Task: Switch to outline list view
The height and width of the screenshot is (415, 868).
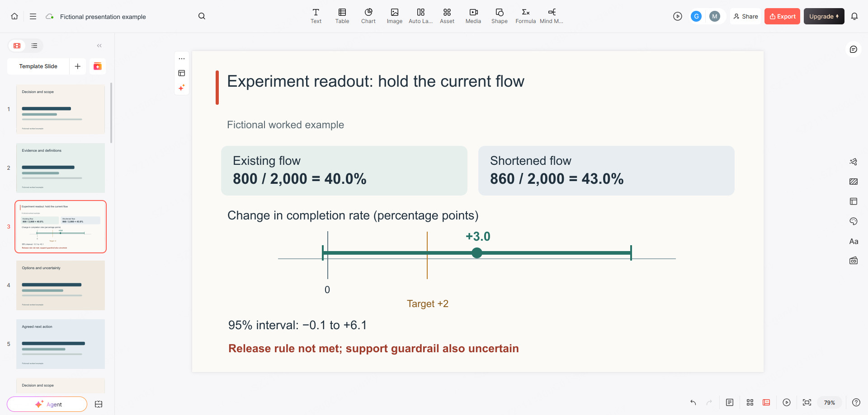Action: click(x=34, y=46)
